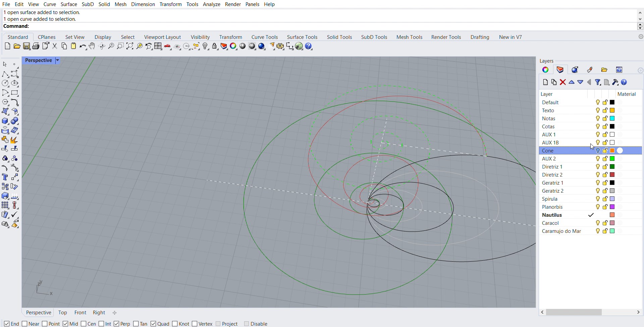Click the Text object tool icon
The width and height of the screenshot is (644, 327).
5,177
